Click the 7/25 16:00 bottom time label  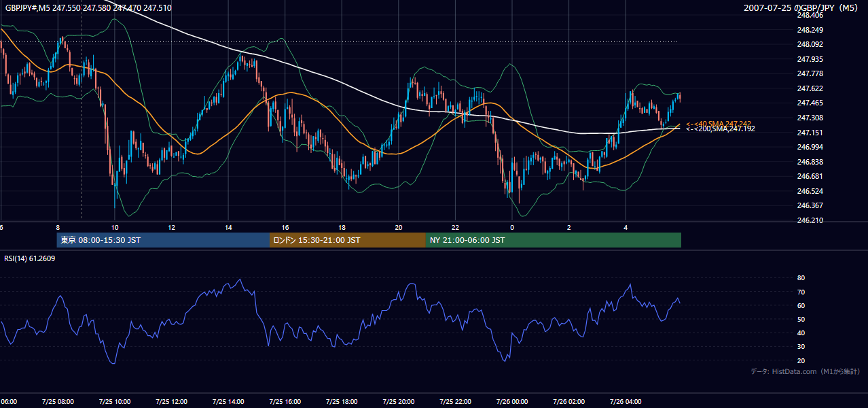(285, 401)
